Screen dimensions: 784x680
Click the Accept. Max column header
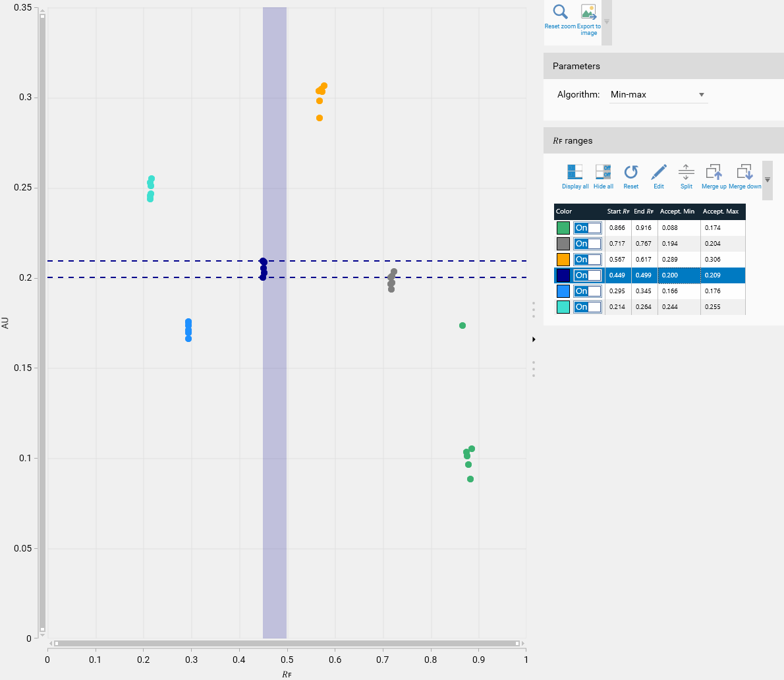[721, 212]
